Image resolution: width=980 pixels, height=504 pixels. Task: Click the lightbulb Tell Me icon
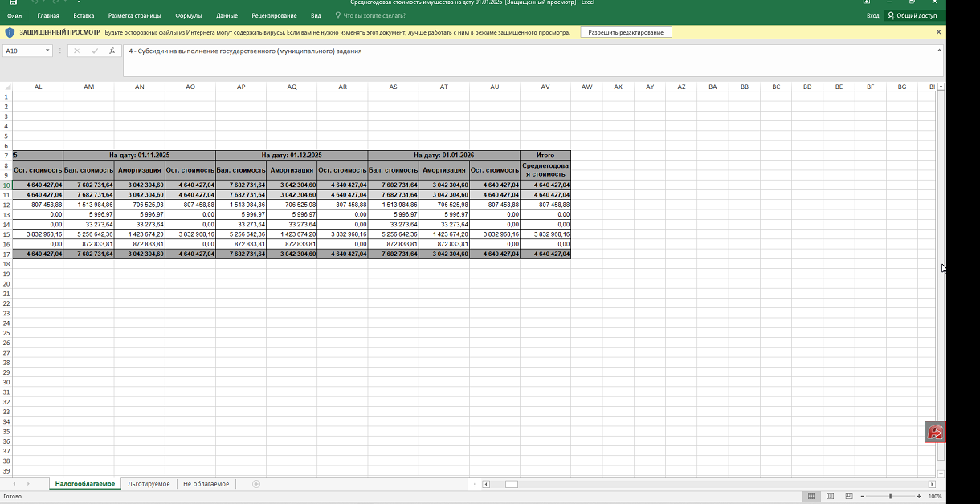[x=337, y=15]
